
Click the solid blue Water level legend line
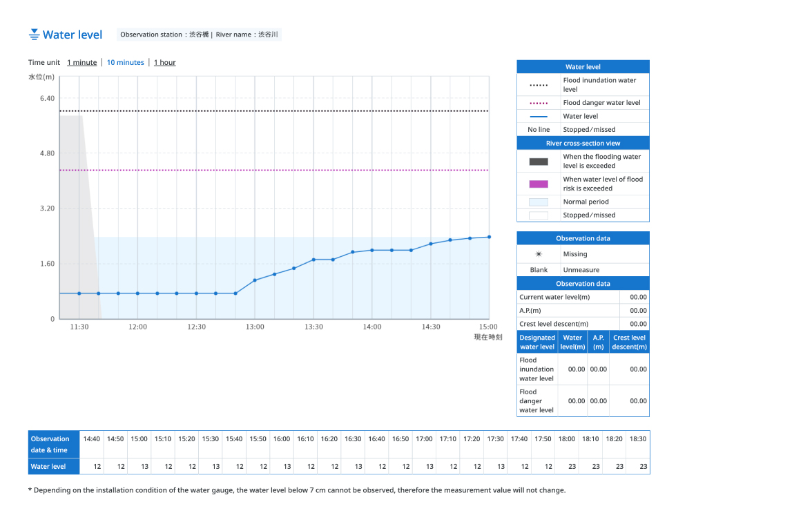pyautogui.click(x=539, y=117)
